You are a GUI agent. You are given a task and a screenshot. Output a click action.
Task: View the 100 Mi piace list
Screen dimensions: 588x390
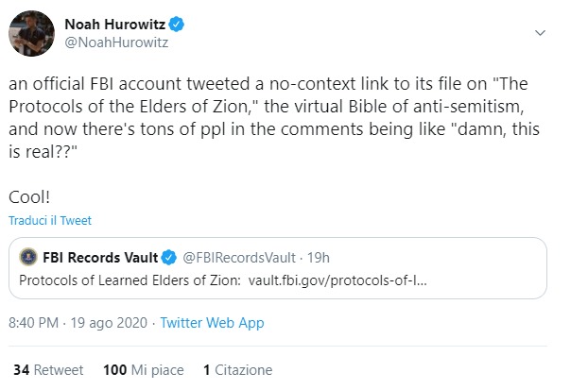tap(144, 370)
